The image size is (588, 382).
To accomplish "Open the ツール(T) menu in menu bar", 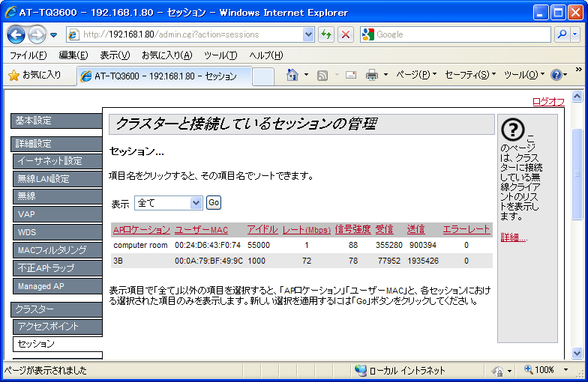I will (x=220, y=55).
